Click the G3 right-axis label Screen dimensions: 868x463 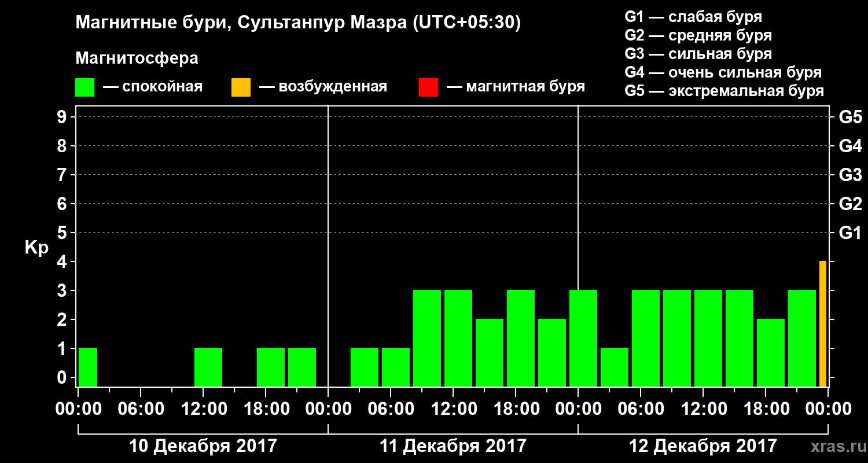point(850,175)
